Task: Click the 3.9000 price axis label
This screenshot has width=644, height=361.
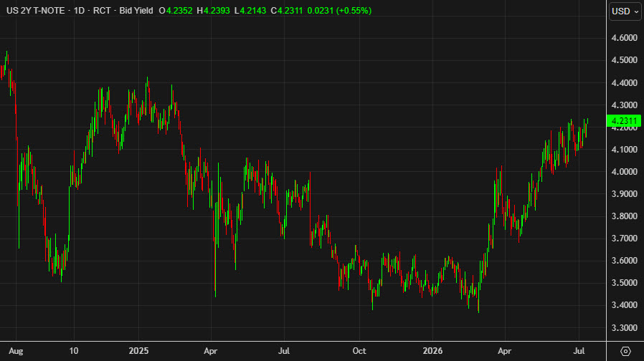Action: pyautogui.click(x=625, y=194)
